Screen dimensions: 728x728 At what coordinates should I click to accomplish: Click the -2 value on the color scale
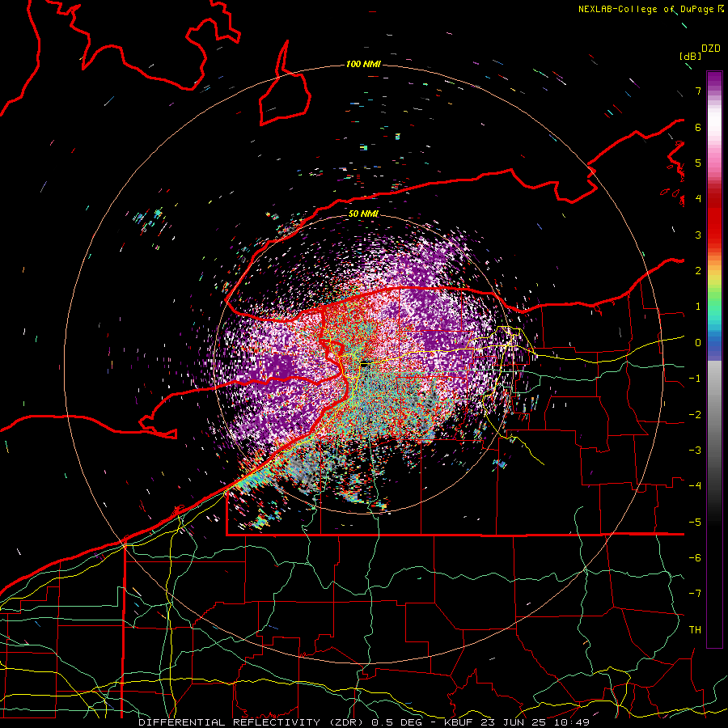click(695, 415)
